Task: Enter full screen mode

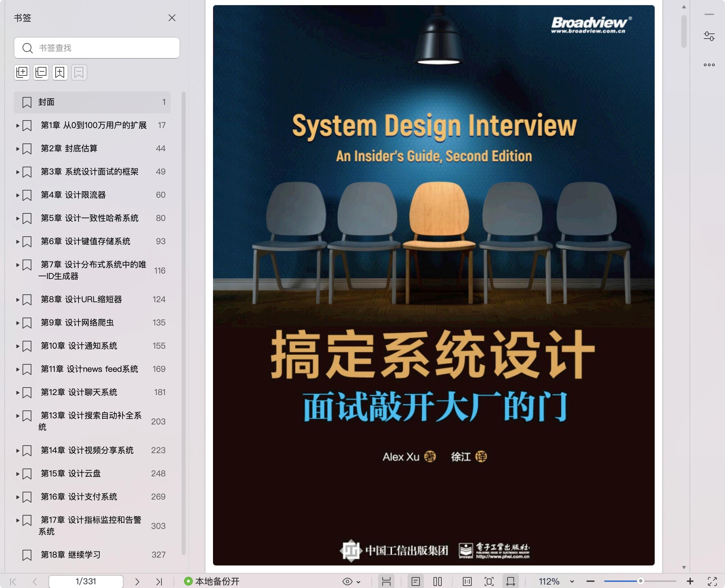Action: (x=712, y=582)
